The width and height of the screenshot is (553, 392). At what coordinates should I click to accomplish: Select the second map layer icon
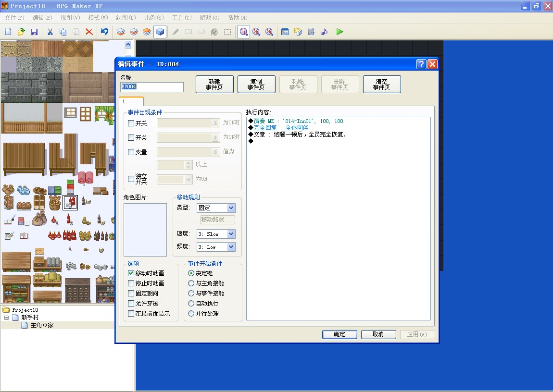[134, 32]
